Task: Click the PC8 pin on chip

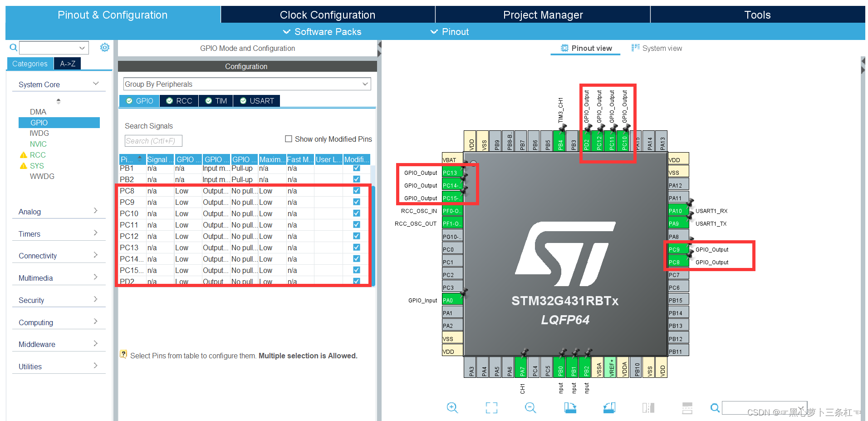Action: (678, 262)
